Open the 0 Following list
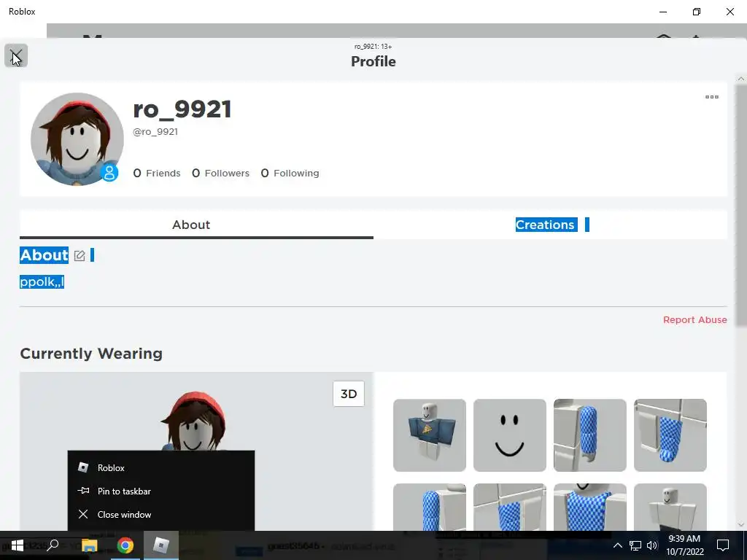 pyautogui.click(x=290, y=174)
